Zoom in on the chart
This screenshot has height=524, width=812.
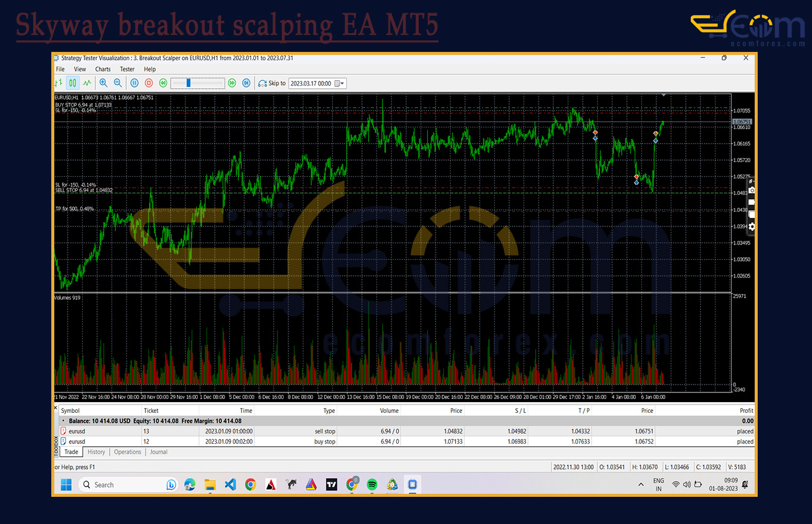tap(104, 83)
